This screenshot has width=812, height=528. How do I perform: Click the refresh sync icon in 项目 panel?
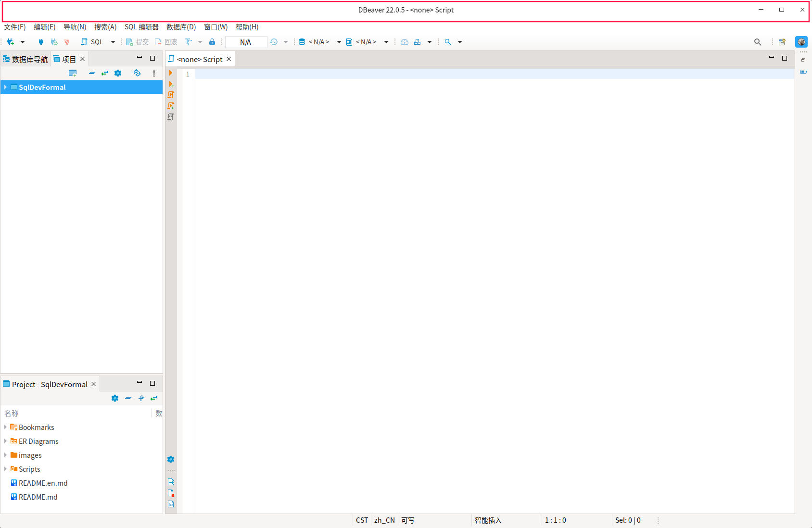[x=137, y=73]
